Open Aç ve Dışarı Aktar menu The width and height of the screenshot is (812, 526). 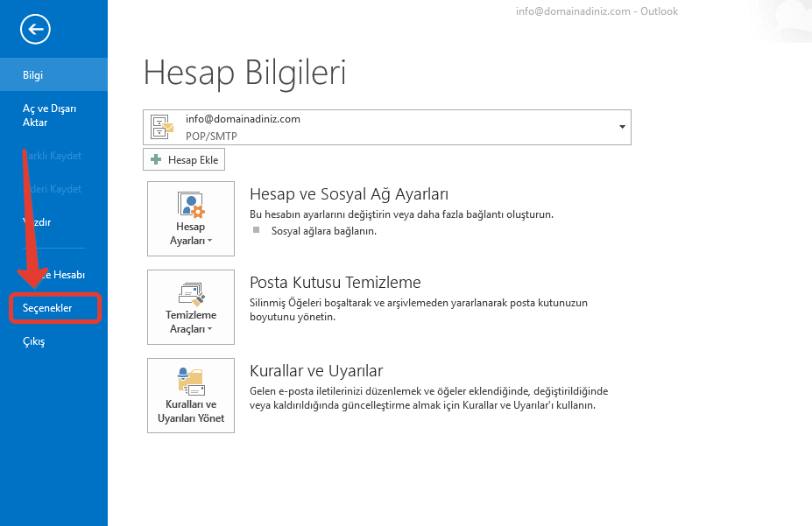(x=53, y=116)
